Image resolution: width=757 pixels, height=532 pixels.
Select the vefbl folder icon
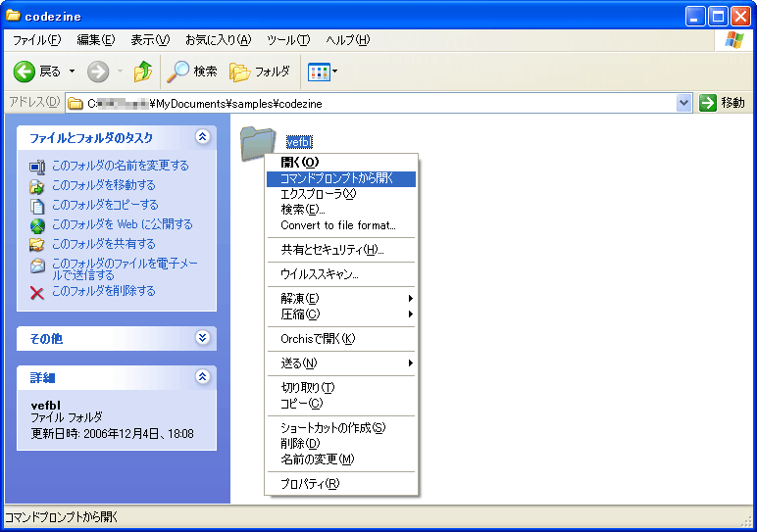(x=258, y=144)
